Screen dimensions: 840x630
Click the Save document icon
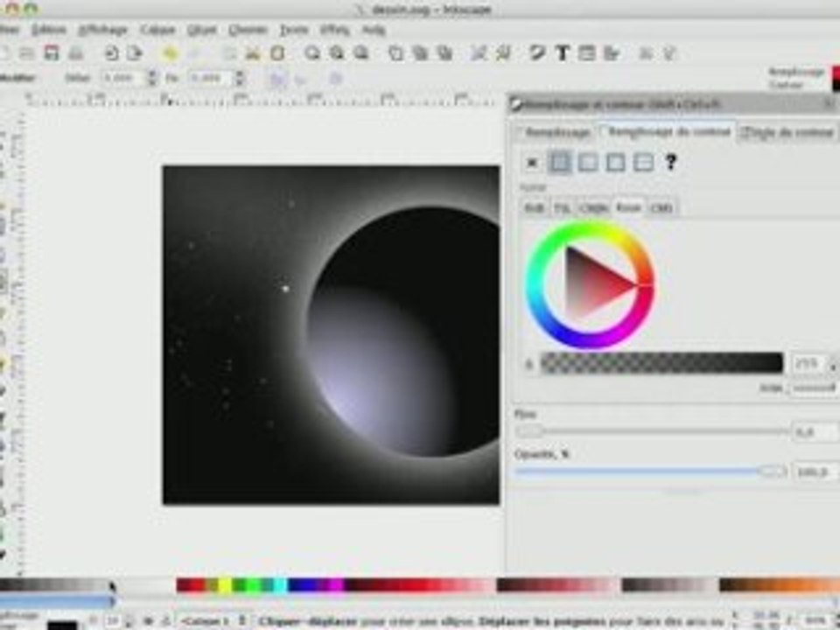tap(52, 53)
